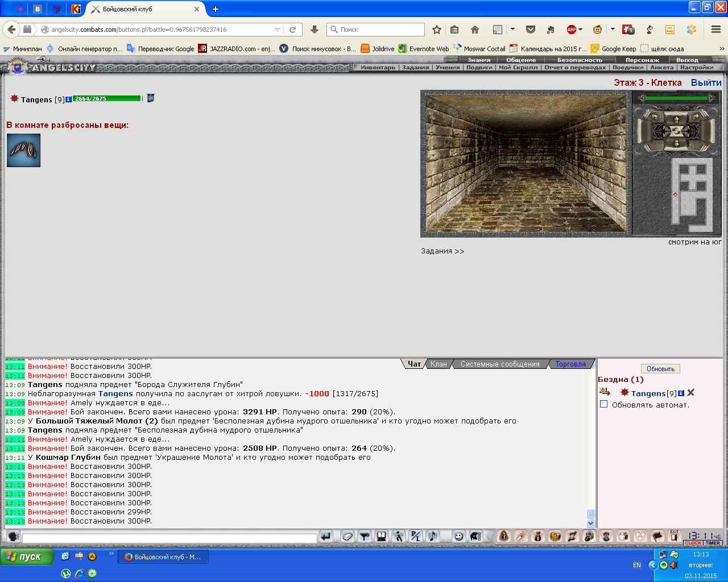Click the running figure icon in chat bar
The width and height of the screenshot is (728, 582).
tap(399, 536)
